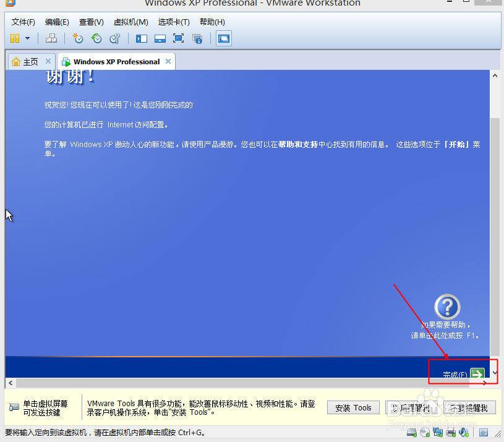Click the horizontal scrollbar left arrow
The width and height of the screenshot is (504, 442).
(x=11, y=383)
